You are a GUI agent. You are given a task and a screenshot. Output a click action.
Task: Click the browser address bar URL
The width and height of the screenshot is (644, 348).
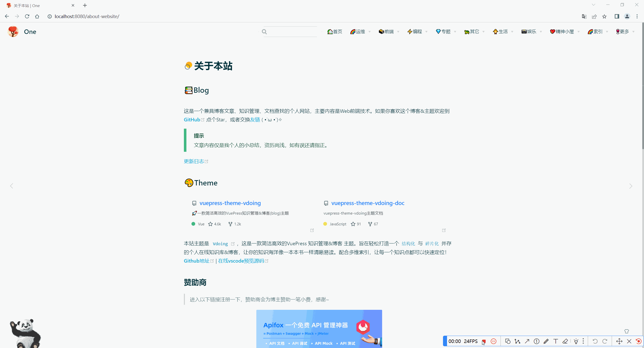click(x=87, y=16)
